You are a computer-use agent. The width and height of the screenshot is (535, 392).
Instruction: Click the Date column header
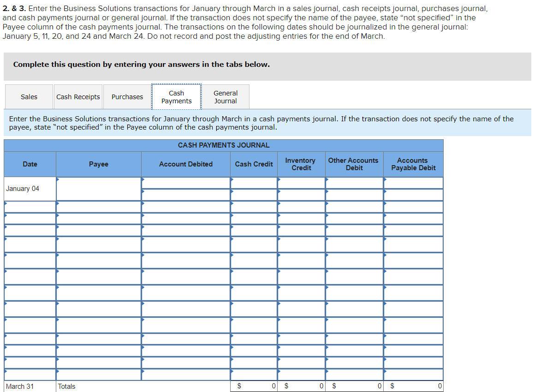[30, 164]
